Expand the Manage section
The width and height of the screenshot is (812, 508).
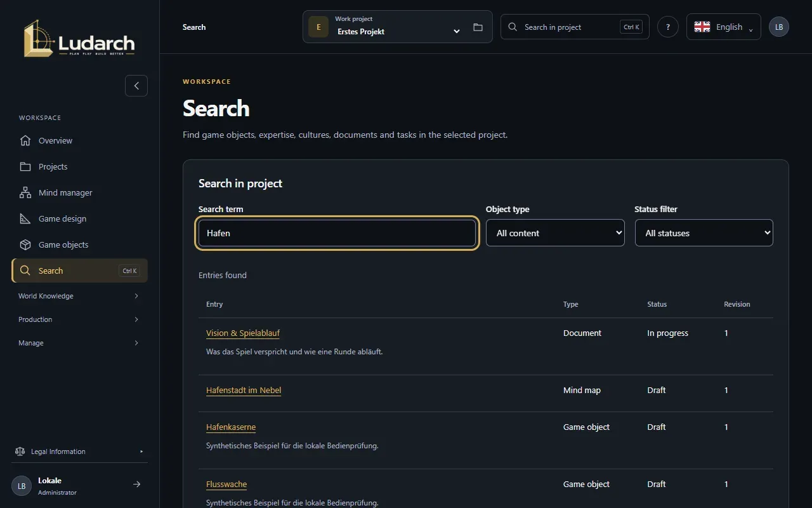(x=79, y=343)
